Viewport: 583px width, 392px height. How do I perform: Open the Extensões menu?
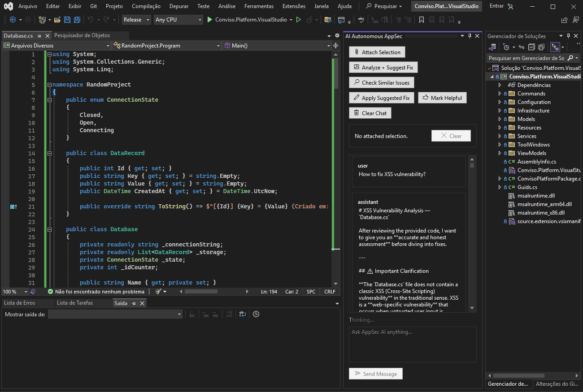click(294, 6)
